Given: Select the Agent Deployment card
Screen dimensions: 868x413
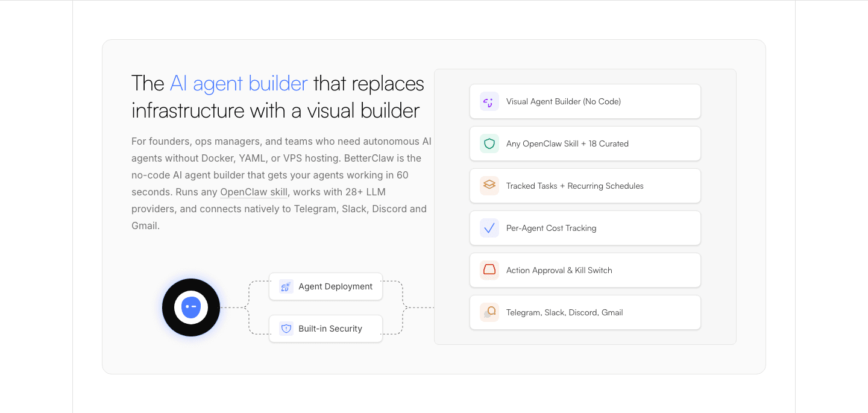Looking at the screenshot, I should (x=325, y=286).
